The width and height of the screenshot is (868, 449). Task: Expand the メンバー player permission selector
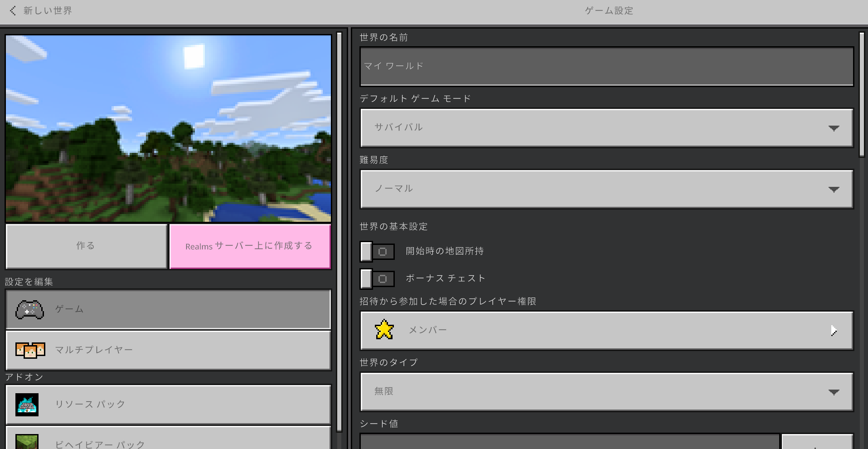coord(606,331)
